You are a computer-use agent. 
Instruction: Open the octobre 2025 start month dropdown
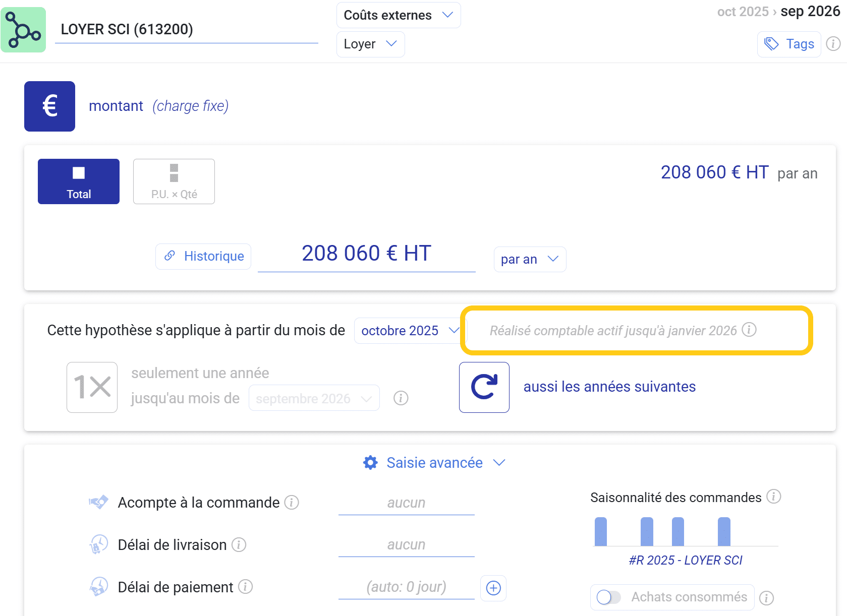pos(409,331)
